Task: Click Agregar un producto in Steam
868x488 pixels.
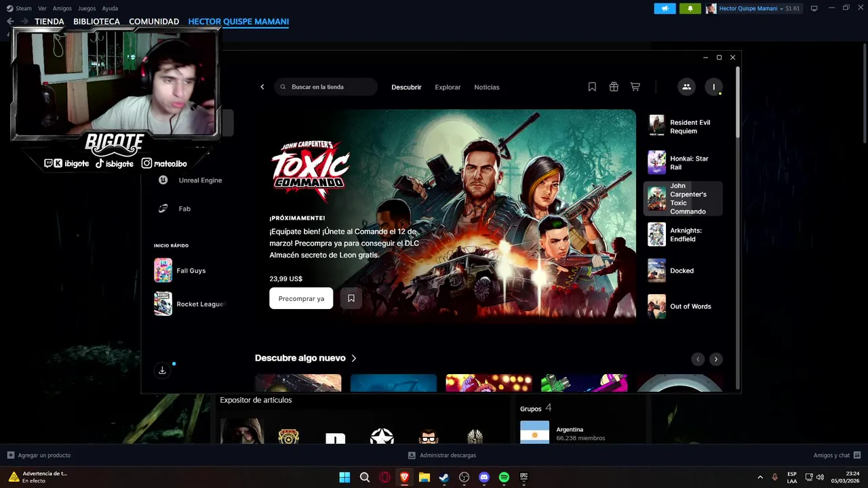Action: [x=39, y=455]
